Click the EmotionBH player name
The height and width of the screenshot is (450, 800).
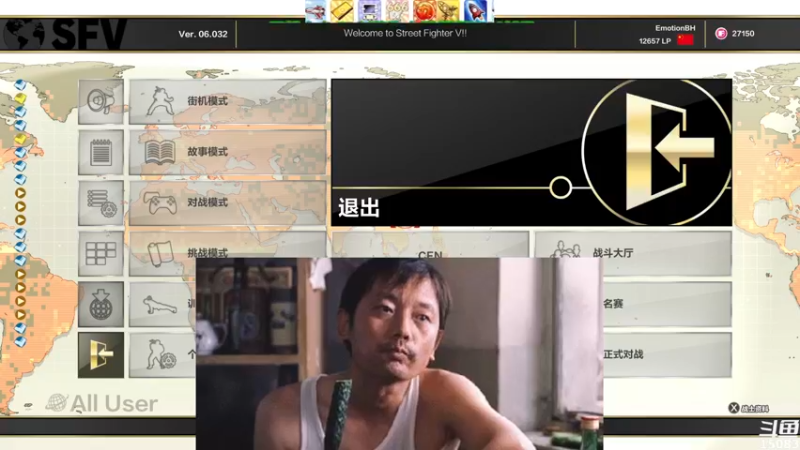(x=675, y=28)
